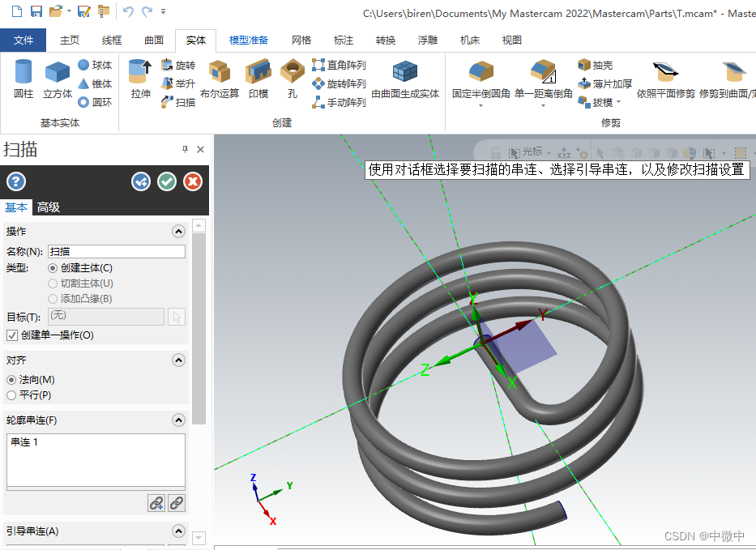Click the green OK checkmark button
Image resolution: width=756 pixels, height=550 pixels.
[x=167, y=181]
